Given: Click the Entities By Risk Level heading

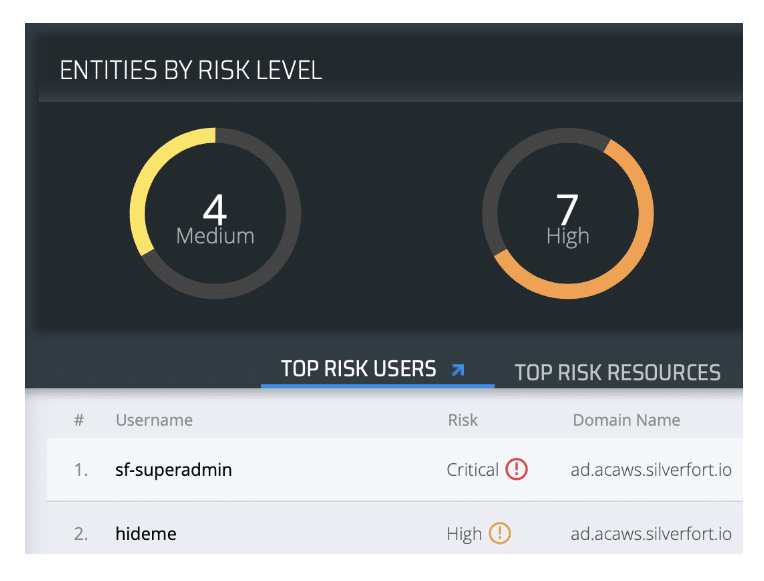Looking at the screenshot, I should 191,70.
